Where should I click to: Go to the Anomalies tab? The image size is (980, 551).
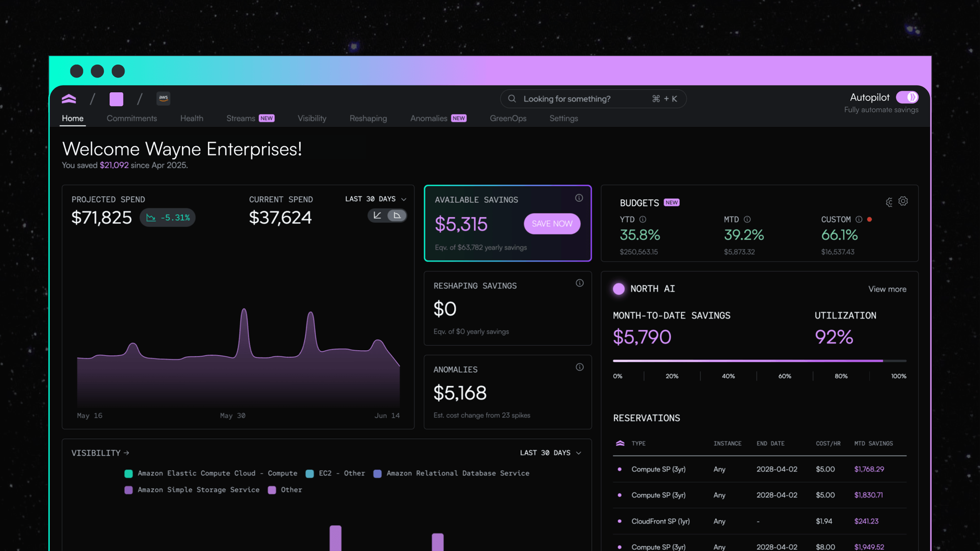(x=438, y=118)
